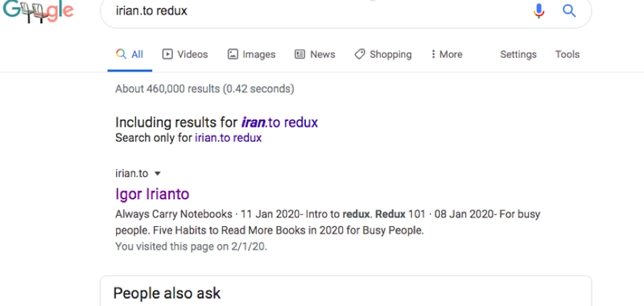
Task: Switch to the News tab
Action: pos(315,54)
